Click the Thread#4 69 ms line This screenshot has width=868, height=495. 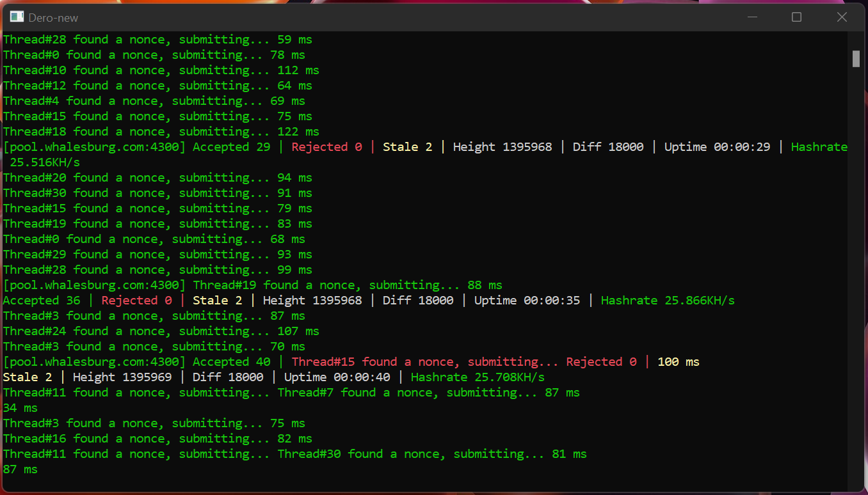point(154,101)
